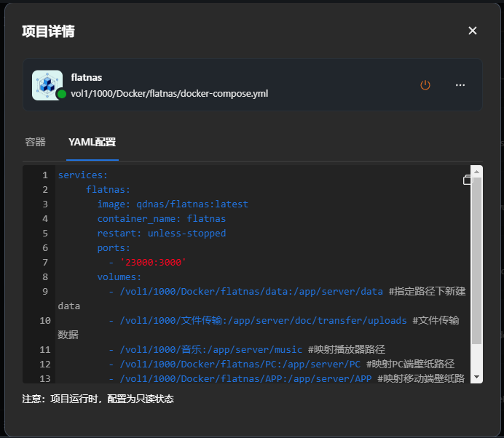Screen dimensions: 504x438
Task: Place cursor on the image: qdnas/flatnas:latest line
Action: pos(173,204)
